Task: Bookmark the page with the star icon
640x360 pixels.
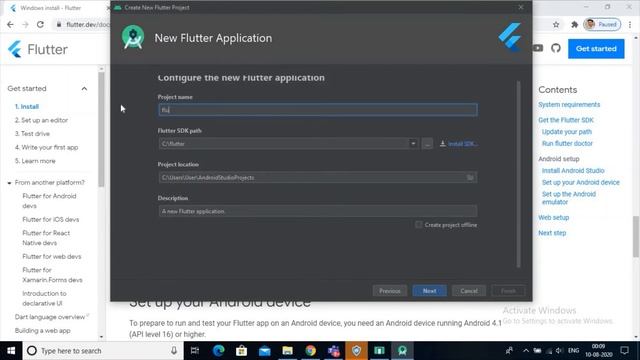Action: tap(556, 24)
